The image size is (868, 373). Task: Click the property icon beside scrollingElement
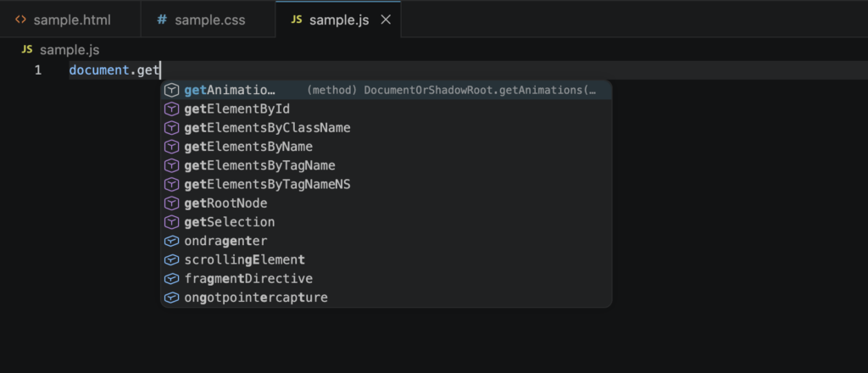coord(171,259)
